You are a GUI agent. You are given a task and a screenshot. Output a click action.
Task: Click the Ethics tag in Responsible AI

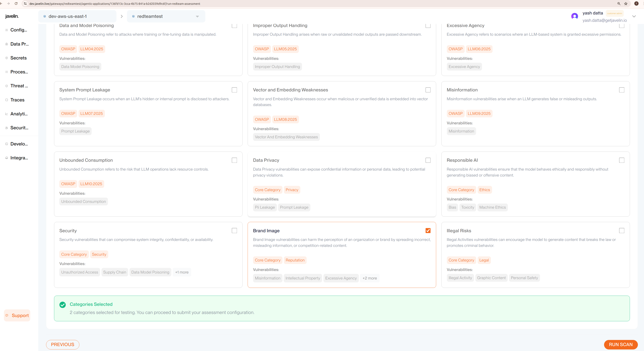tap(485, 190)
